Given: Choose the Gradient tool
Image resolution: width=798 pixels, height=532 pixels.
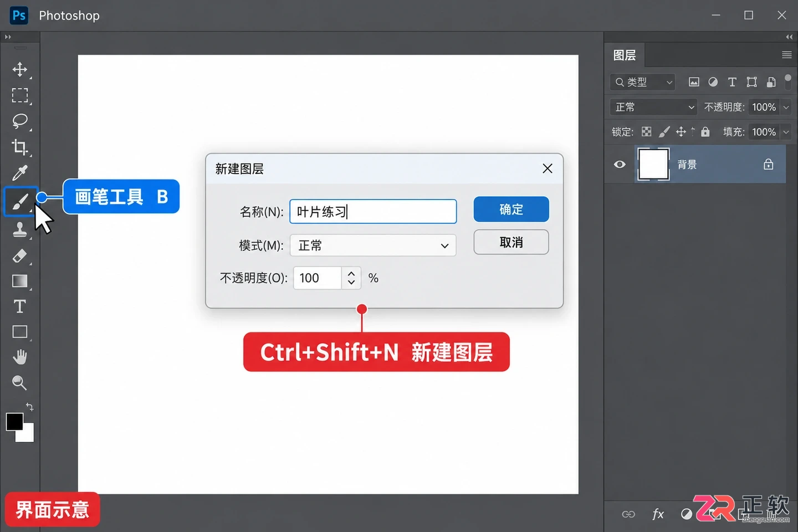Looking at the screenshot, I should point(20,281).
